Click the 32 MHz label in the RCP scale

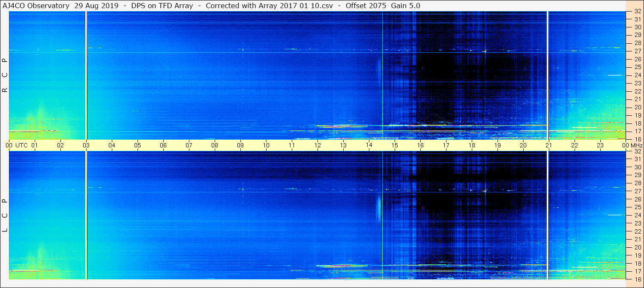click(x=637, y=12)
